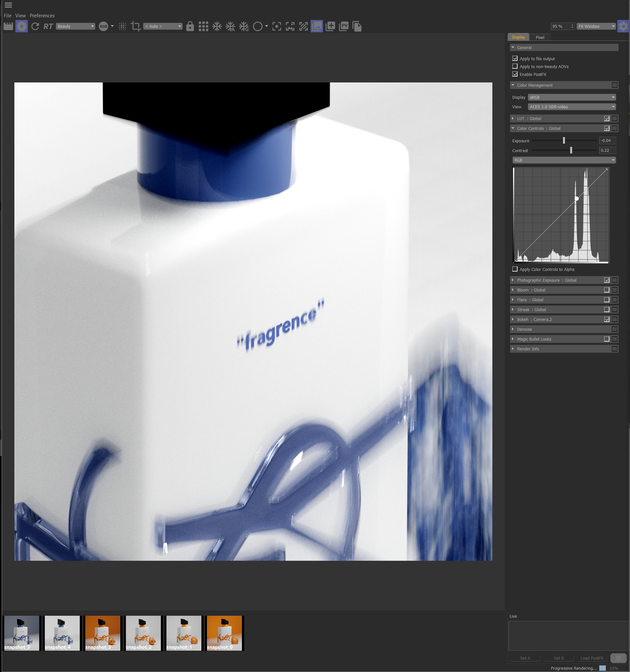The width and height of the screenshot is (630, 672).
Task: Open the Preferences menu
Action: pyautogui.click(x=42, y=16)
